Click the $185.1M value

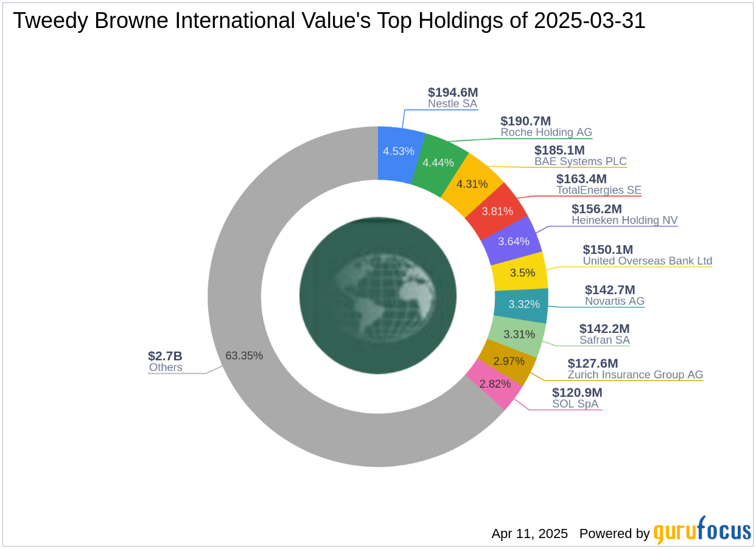(559, 150)
